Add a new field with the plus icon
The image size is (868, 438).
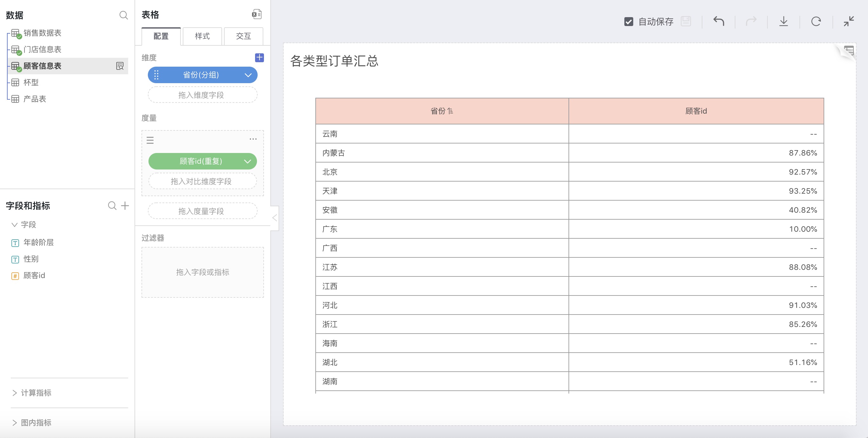tap(125, 206)
